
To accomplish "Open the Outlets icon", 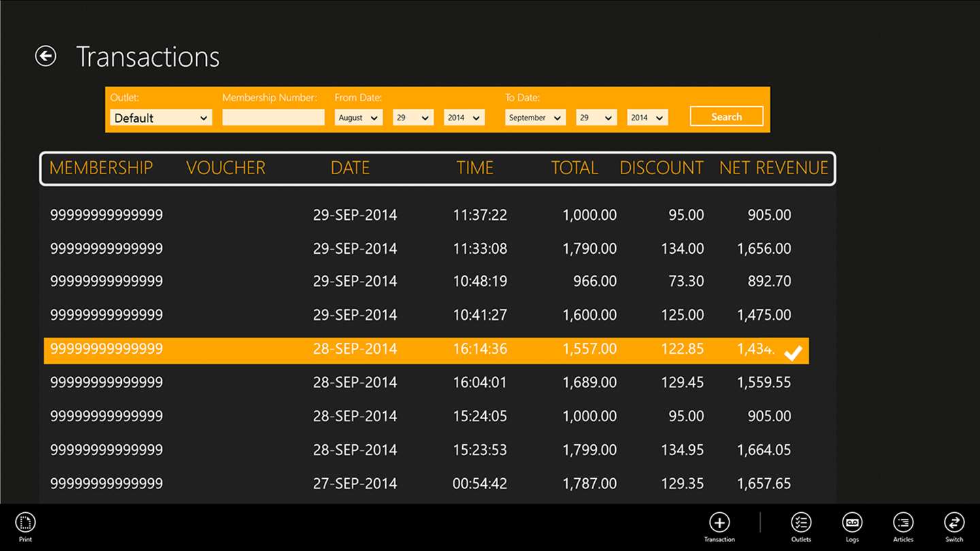I will pyautogui.click(x=801, y=522).
